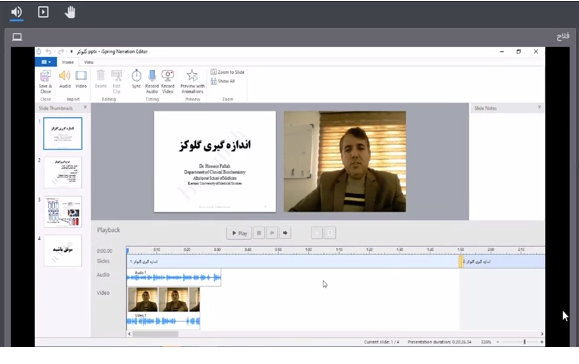Click the timeline scroll right arrow
The image size is (579, 364).
(542, 334)
